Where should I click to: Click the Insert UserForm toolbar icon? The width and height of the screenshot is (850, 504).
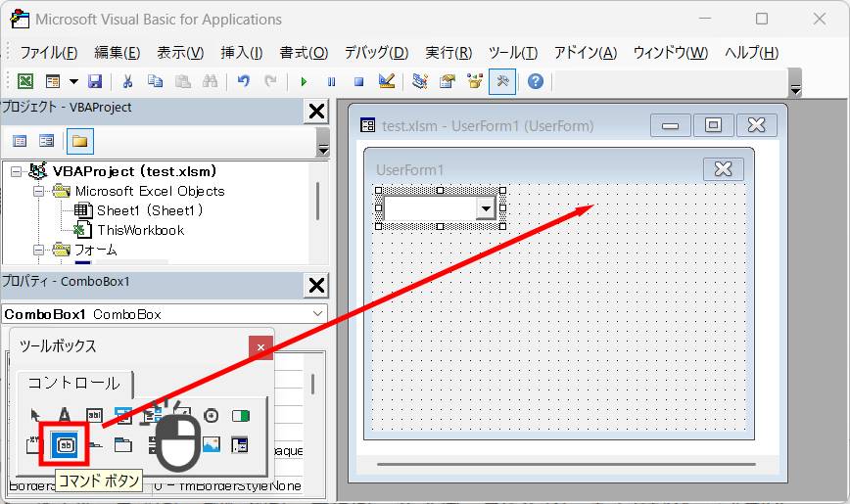(53, 82)
